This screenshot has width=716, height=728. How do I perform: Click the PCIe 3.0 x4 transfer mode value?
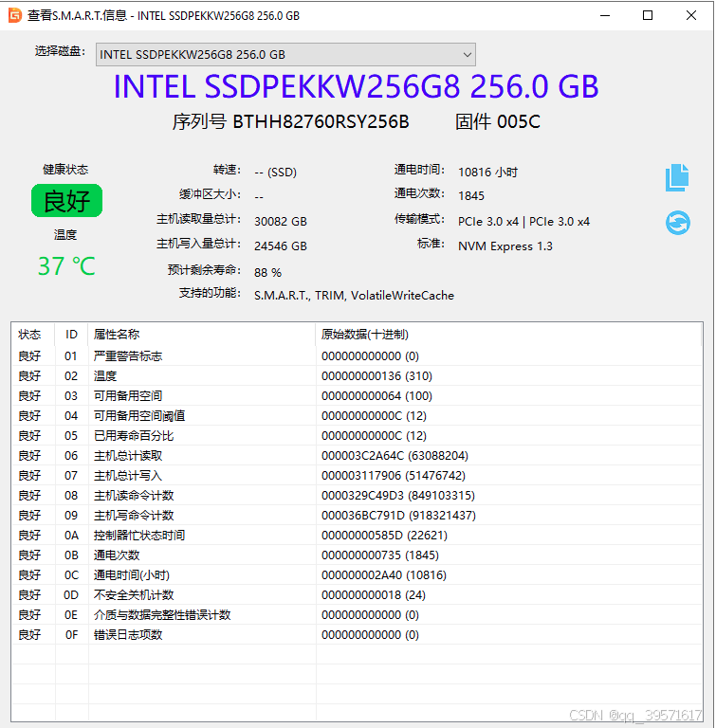(x=523, y=222)
